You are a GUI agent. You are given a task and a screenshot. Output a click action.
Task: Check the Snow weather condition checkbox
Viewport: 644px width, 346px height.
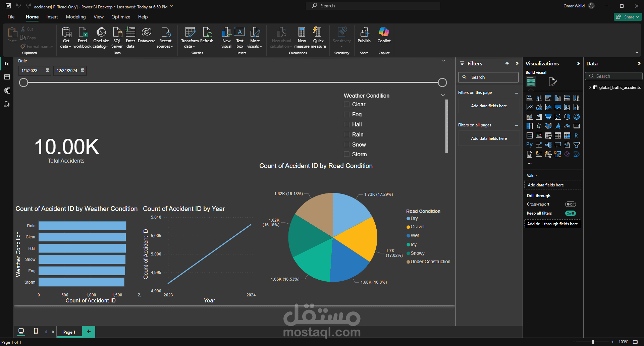coord(346,144)
